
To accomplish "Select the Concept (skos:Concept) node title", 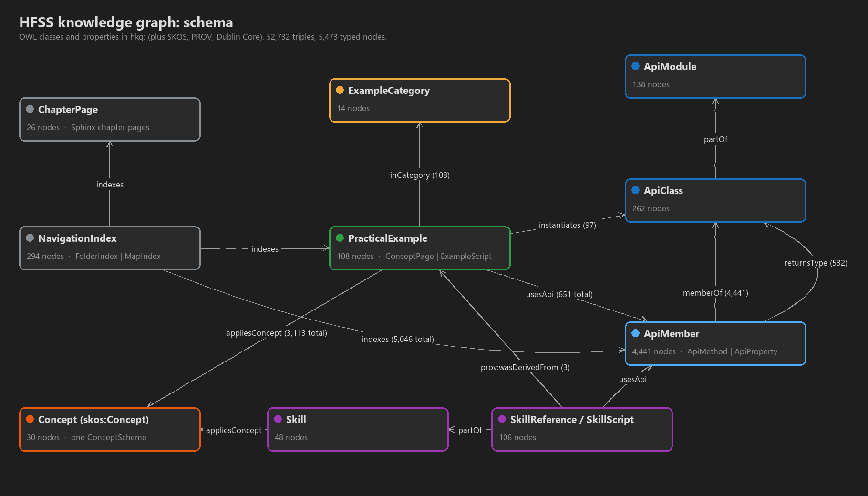I will point(93,420).
